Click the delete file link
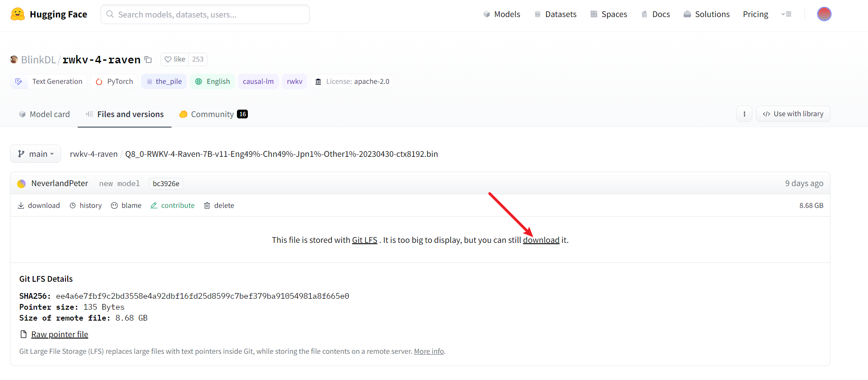This screenshot has height=380, width=868. point(219,205)
